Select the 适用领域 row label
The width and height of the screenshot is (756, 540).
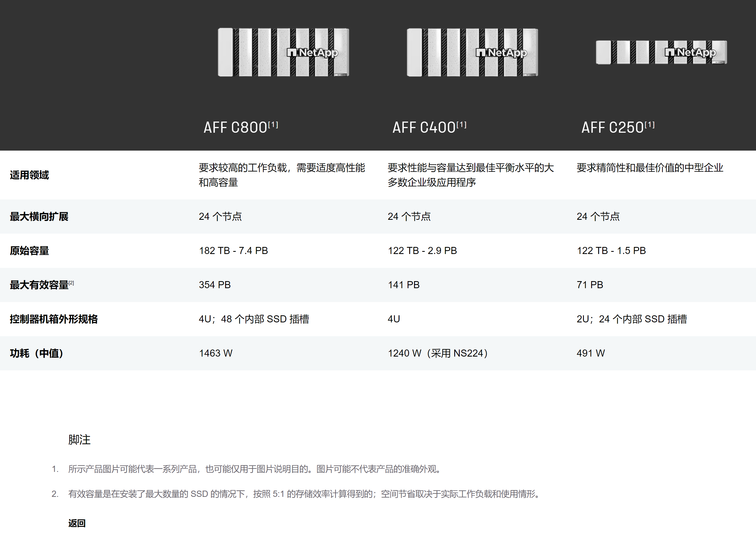[x=29, y=175]
